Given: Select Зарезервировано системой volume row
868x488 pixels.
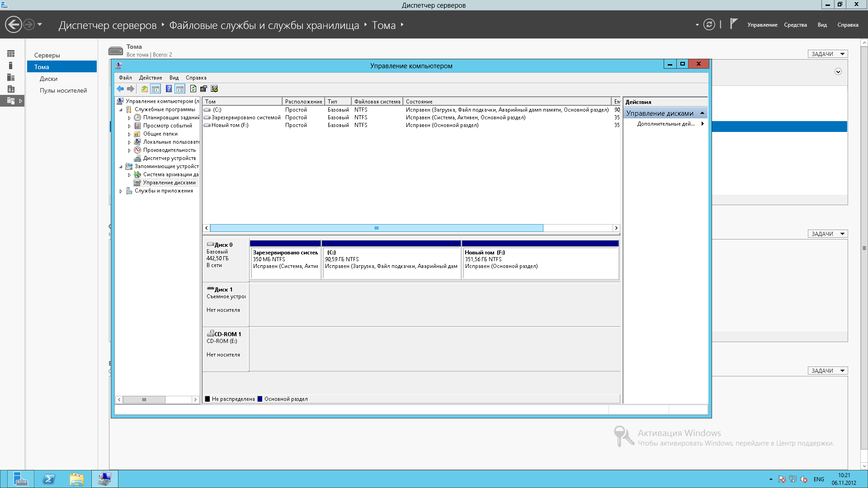Looking at the screenshot, I should pyautogui.click(x=411, y=117).
